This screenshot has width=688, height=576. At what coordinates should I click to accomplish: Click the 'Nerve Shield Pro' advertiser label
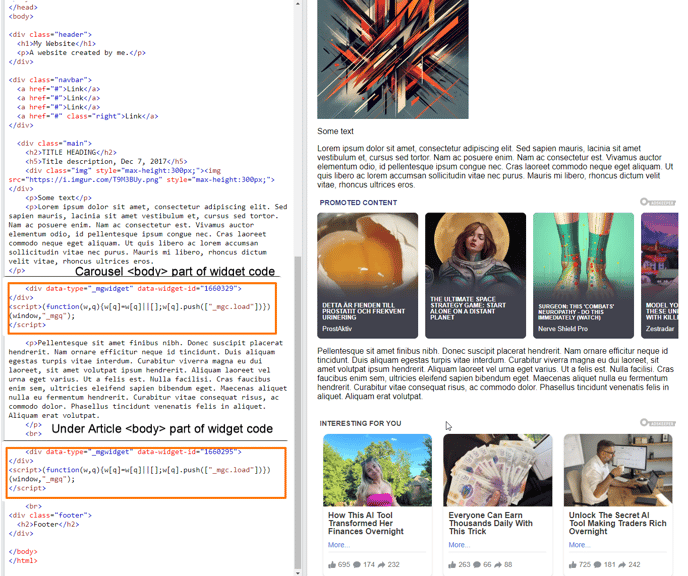click(563, 329)
